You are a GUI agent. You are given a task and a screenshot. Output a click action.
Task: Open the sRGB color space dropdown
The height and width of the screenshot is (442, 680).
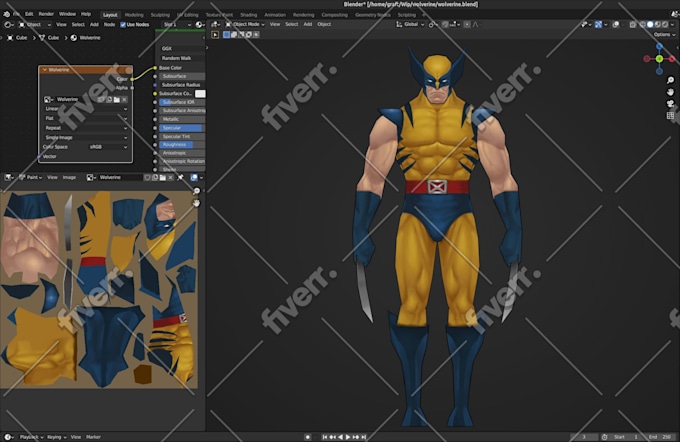108,147
